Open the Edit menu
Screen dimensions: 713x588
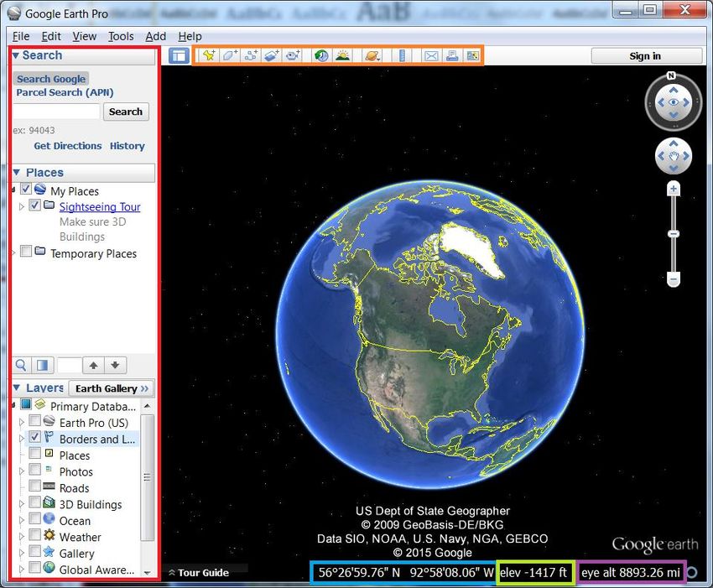point(51,36)
